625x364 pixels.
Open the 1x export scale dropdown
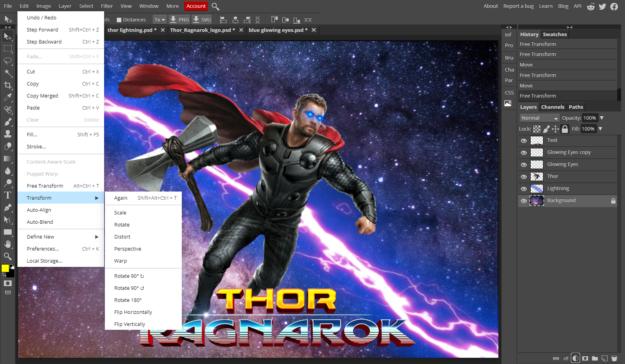160,20
